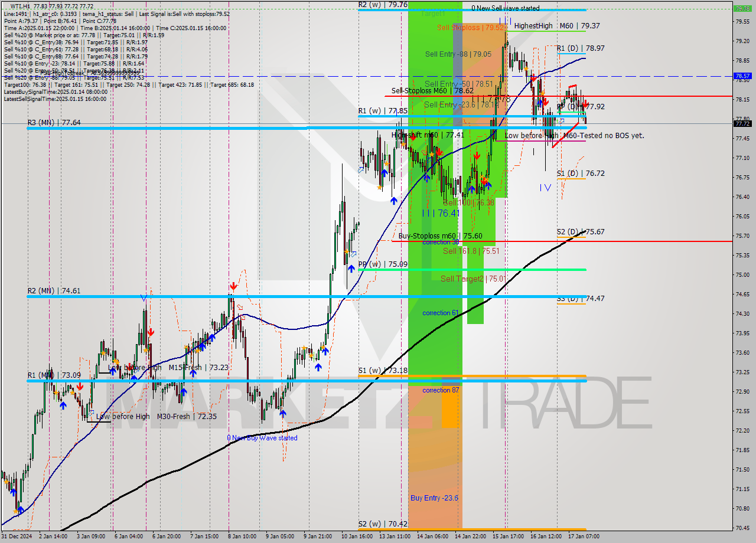
Task: Click the 'S1 (w) | 73.18' label
Action: [383, 371]
